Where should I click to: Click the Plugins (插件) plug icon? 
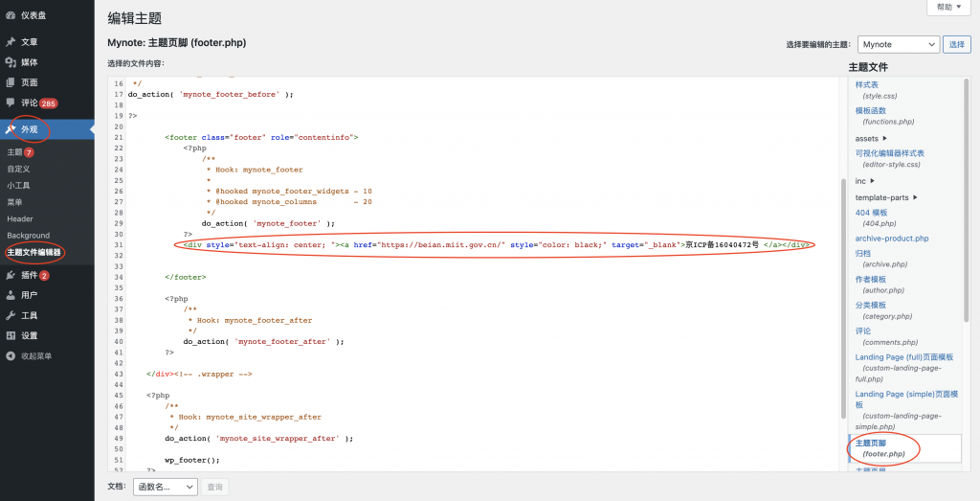tap(11, 275)
